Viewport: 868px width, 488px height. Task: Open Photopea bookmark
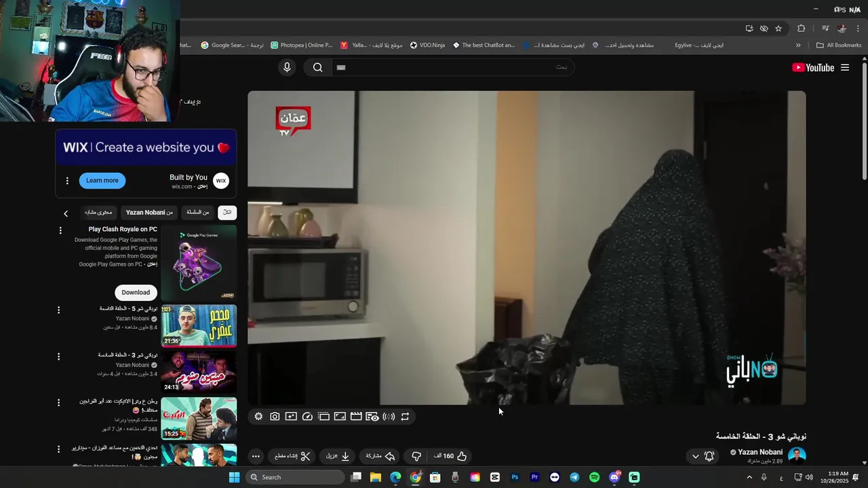tap(302, 45)
